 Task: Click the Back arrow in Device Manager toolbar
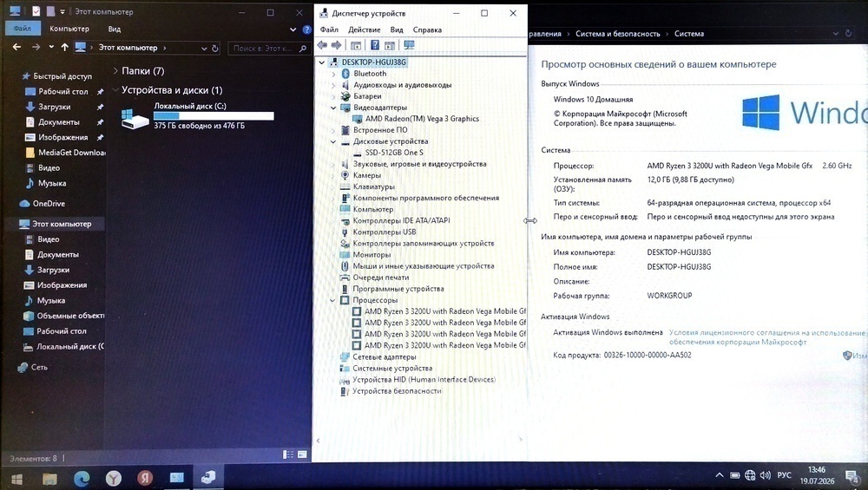[x=322, y=45]
